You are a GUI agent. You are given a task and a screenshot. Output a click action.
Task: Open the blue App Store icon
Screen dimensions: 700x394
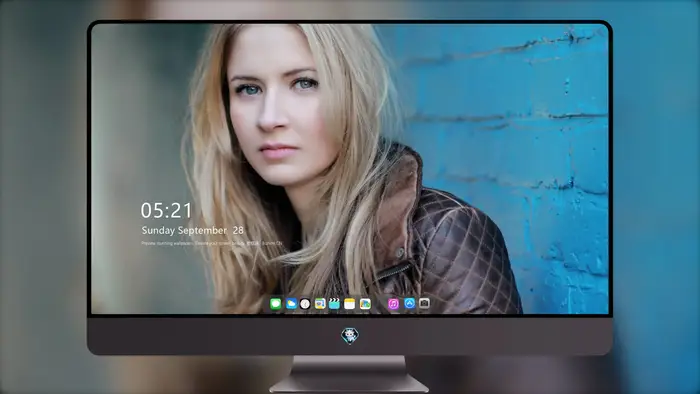click(409, 303)
